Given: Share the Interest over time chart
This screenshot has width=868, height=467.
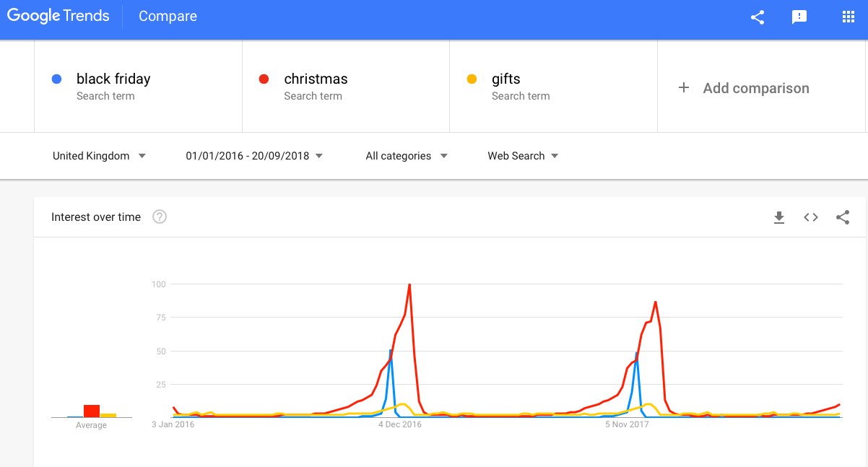Looking at the screenshot, I should point(843,217).
